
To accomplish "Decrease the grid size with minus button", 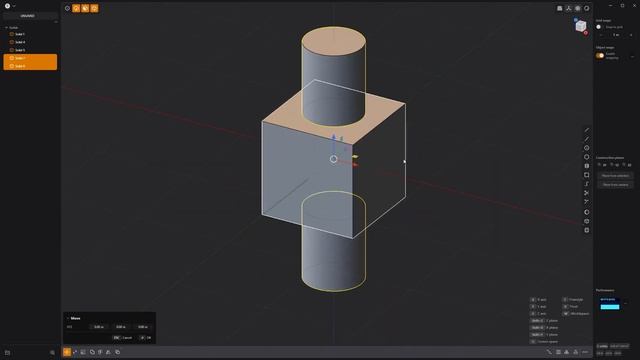I will pyautogui.click(x=601, y=35).
